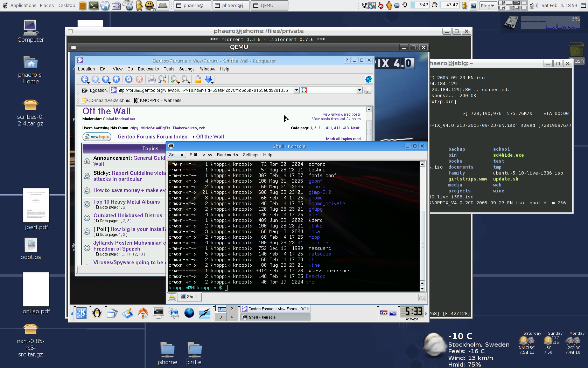Click the Up arrow in Konqueror toolbar
Image resolution: width=588 pixels, height=368 pixels.
point(105,79)
